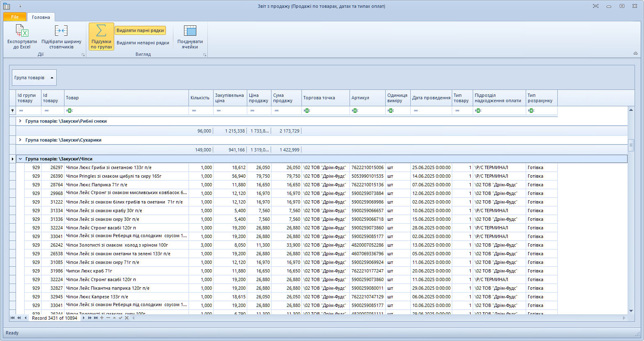This screenshot has width=644, height=341.
Task: Toggle highlighting of even rows
Action: click(x=140, y=30)
